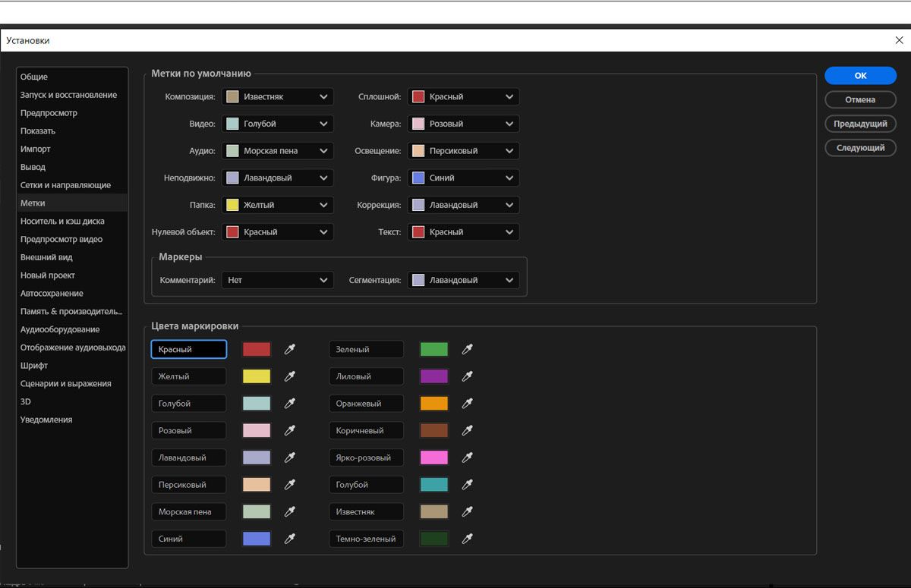Click the eyedropper beside the Желтый color swatch

[x=289, y=376]
